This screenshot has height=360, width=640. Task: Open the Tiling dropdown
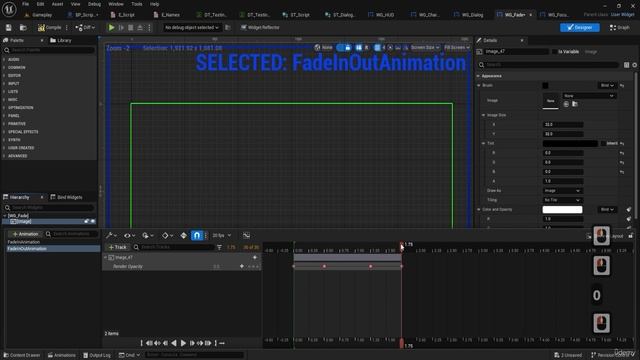coord(562,200)
